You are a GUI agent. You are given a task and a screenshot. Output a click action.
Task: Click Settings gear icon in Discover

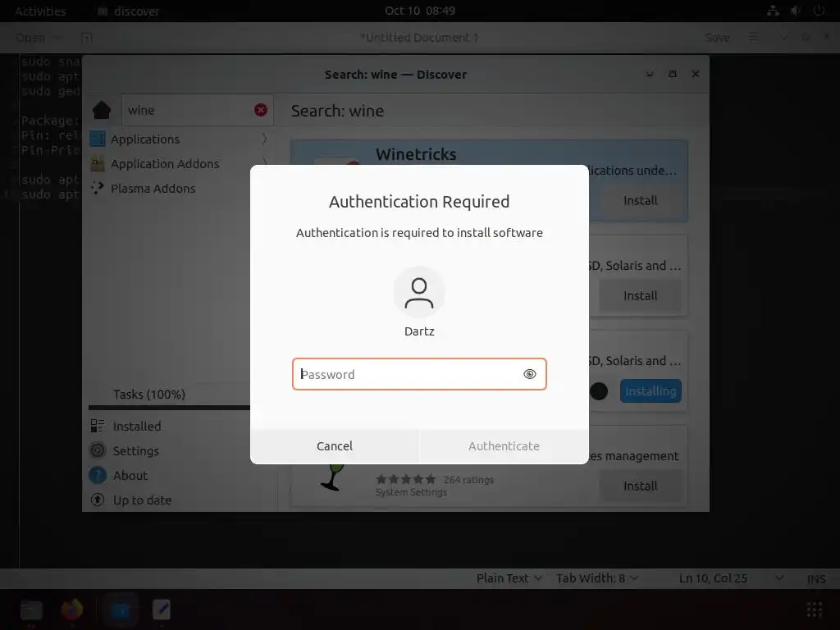pos(98,450)
